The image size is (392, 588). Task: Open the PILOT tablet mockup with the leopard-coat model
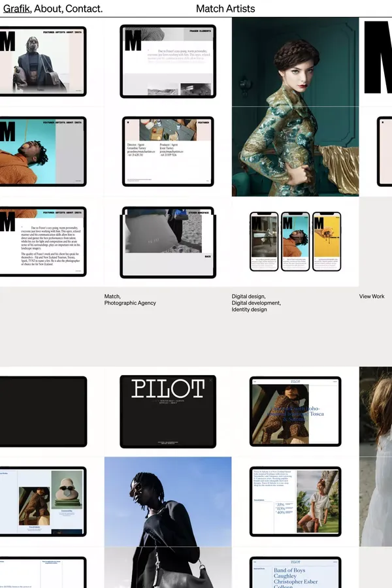pos(295,412)
